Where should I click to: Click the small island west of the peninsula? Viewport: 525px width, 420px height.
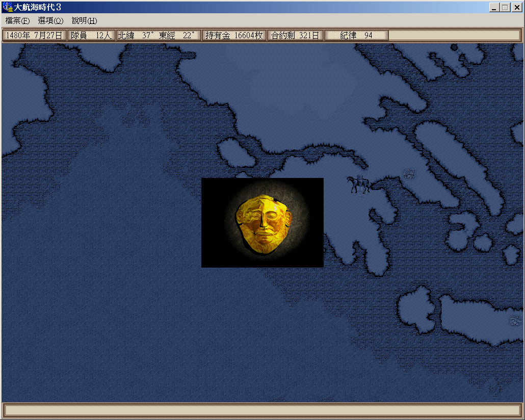pos(237,153)
